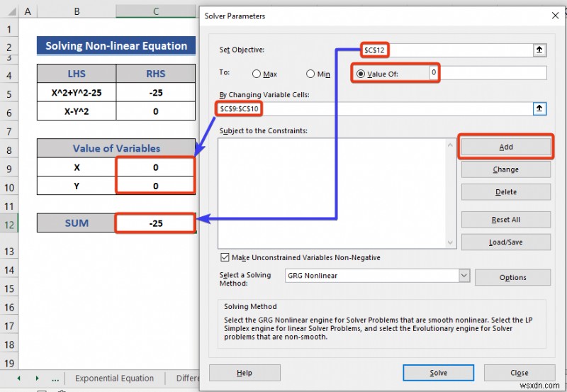Click the By Changing Variable Cells field
This screenshot has height=392, width=567.
(x=376, y=109)
